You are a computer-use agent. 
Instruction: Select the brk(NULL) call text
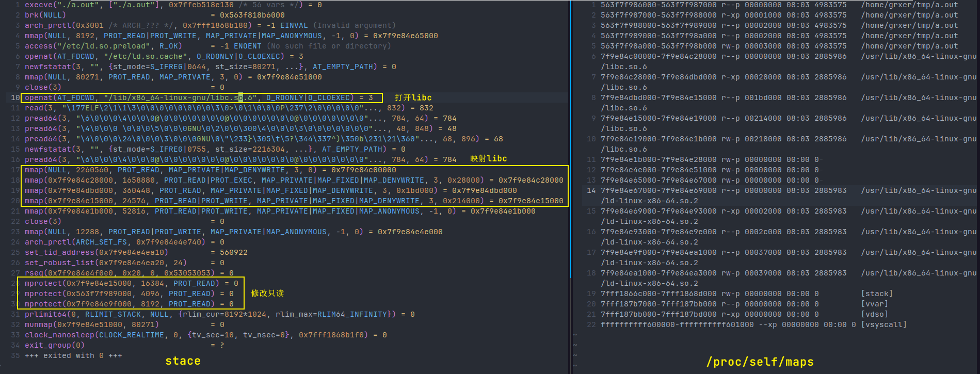coord(45,15)
